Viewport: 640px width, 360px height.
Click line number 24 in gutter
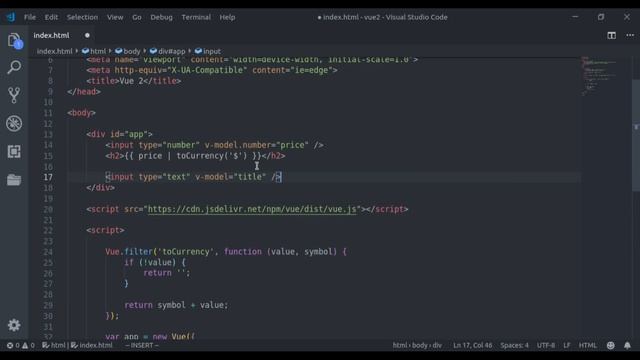click(48, 252)
